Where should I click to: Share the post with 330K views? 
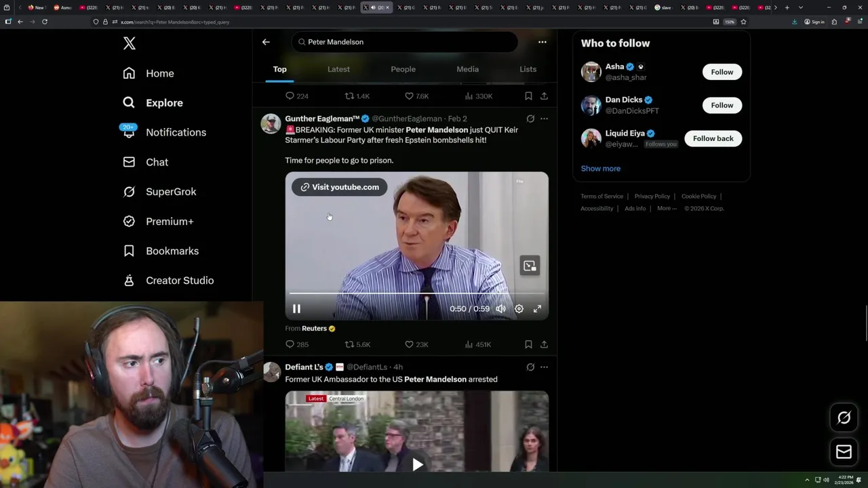(544, 96)
